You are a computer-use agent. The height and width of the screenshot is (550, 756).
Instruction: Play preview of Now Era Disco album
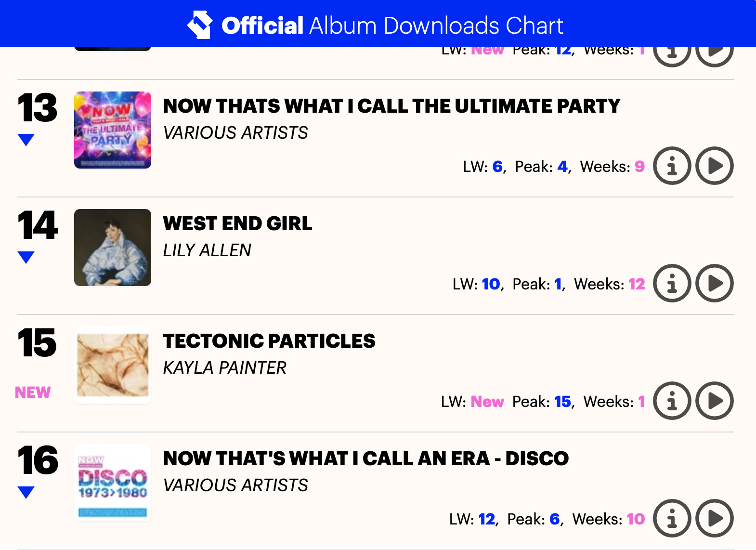(715, 519)
